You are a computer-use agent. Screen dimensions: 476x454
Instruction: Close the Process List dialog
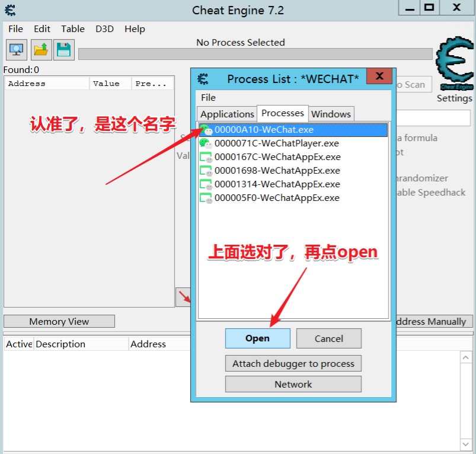coord(379,76)
